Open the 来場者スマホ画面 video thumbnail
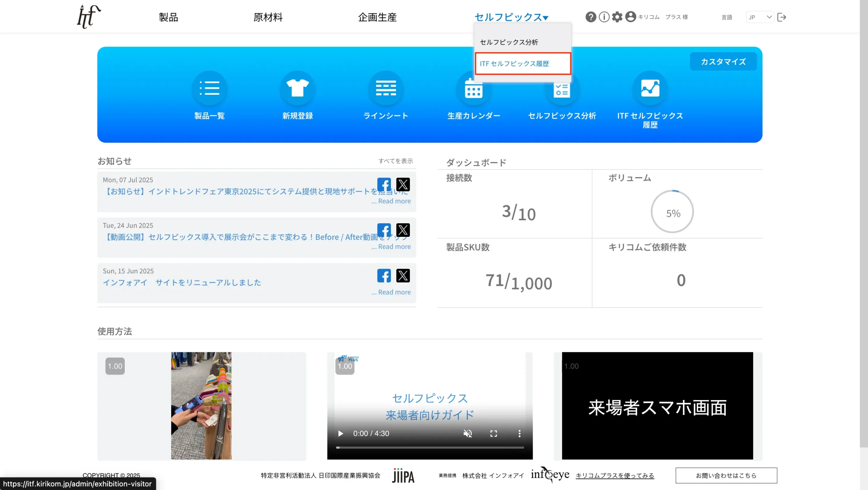The image size is (868, 490). point(657,406)
